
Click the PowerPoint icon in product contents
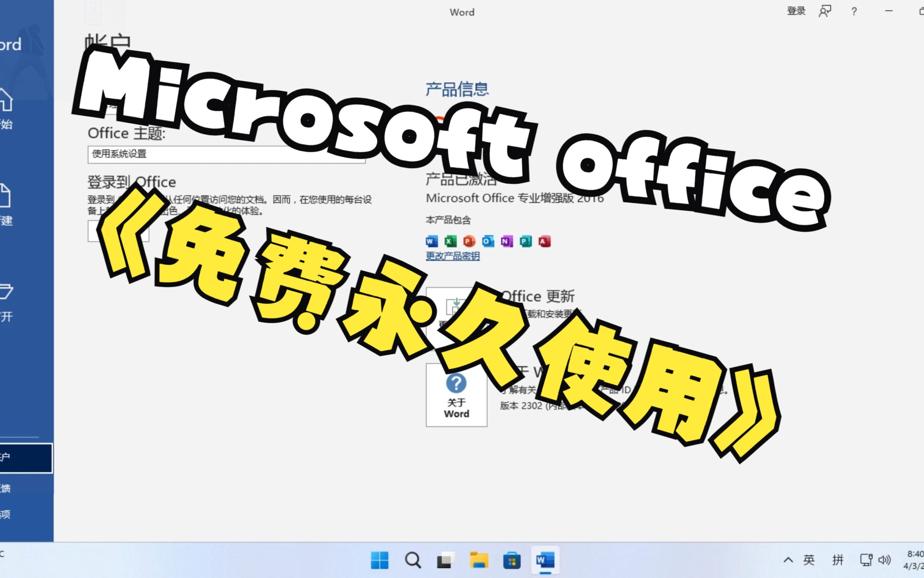pyautogui.click(x=469, y=240)
